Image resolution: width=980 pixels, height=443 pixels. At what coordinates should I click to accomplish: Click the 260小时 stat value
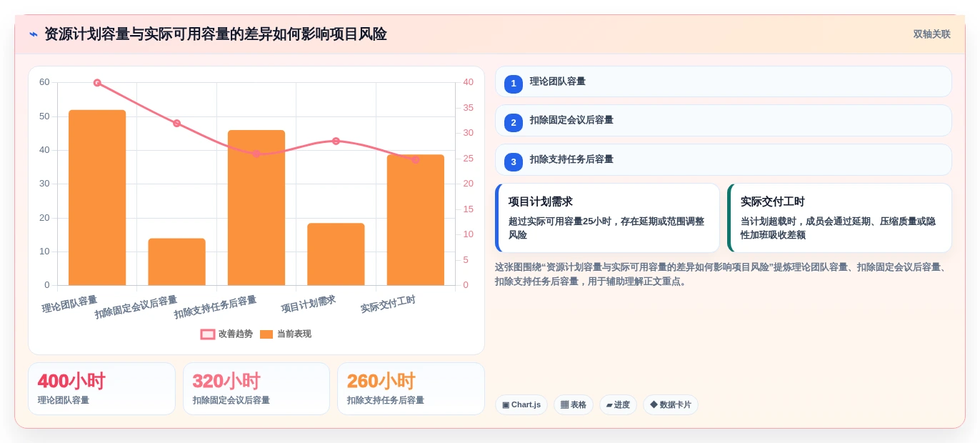pyautogui.click(x=381, y=382)
